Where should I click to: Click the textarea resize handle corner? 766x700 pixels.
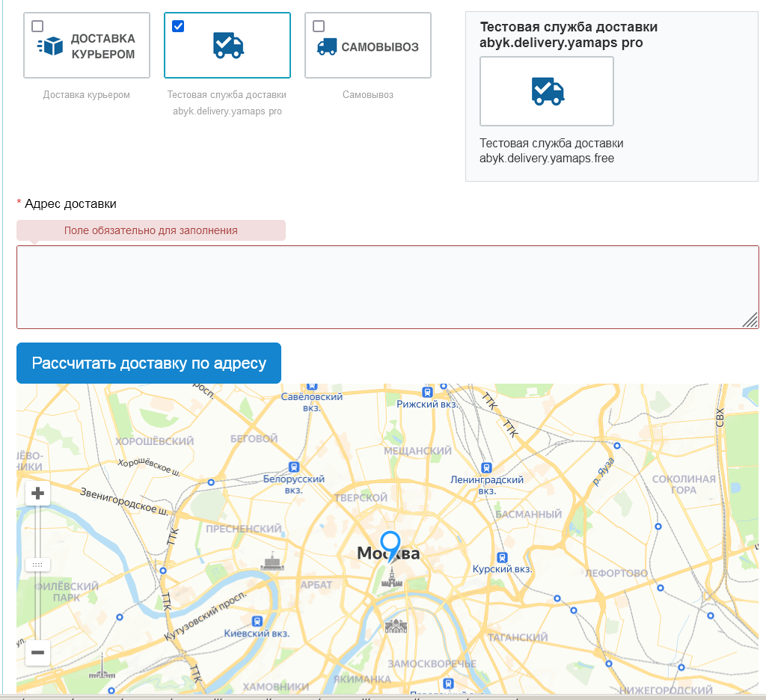[x=751, y=321]
